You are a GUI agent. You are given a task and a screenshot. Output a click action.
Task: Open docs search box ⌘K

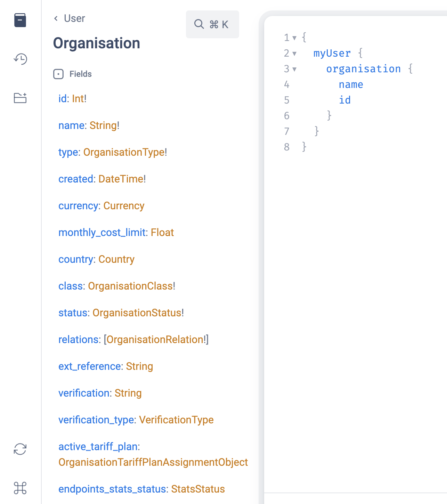pos(212,24)
